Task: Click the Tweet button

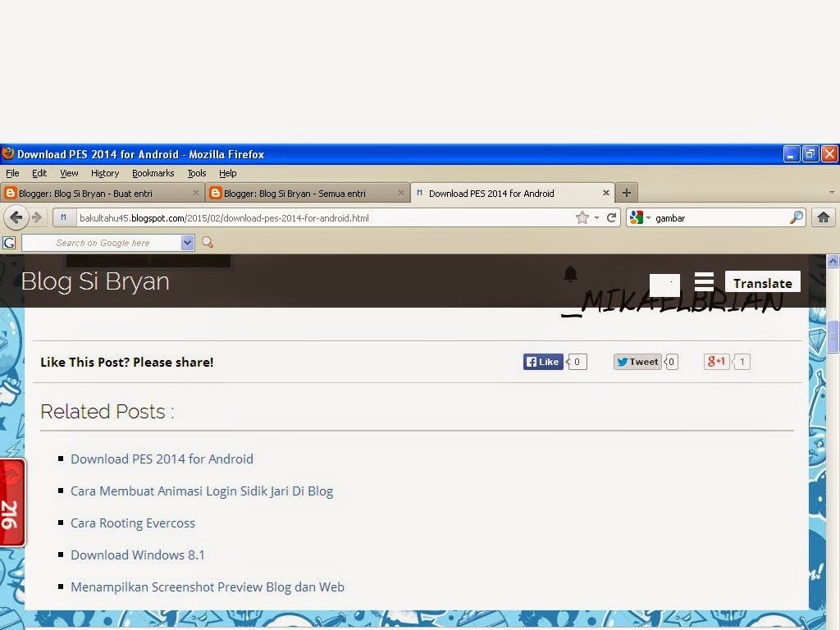Action: 637,362
